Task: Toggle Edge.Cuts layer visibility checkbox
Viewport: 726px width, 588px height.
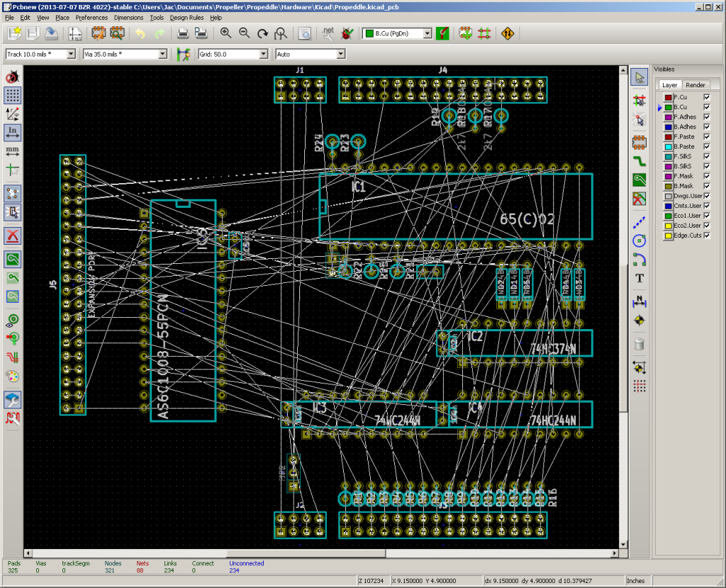Action: [707, 235]
